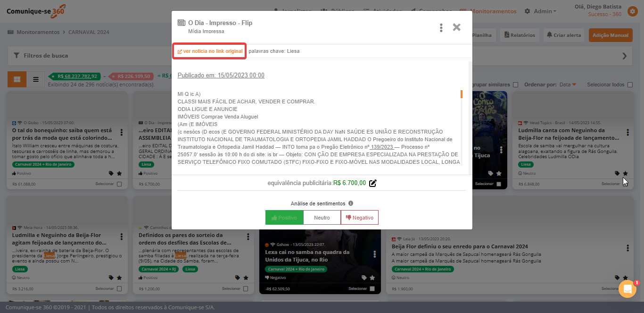Click the Comunique-se 360 logo
This screenshot has height=313, width=644.
[36, 10]
